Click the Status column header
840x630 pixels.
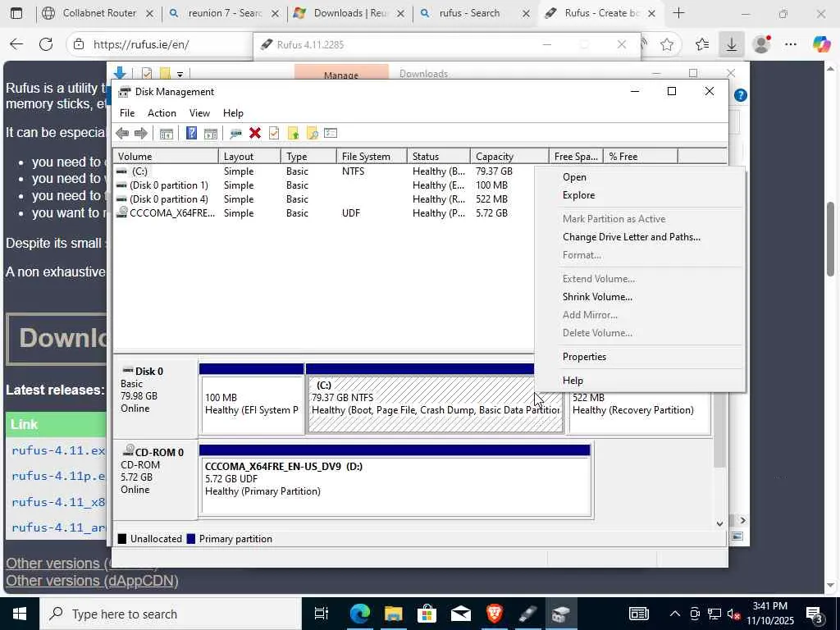click(439, 157)
